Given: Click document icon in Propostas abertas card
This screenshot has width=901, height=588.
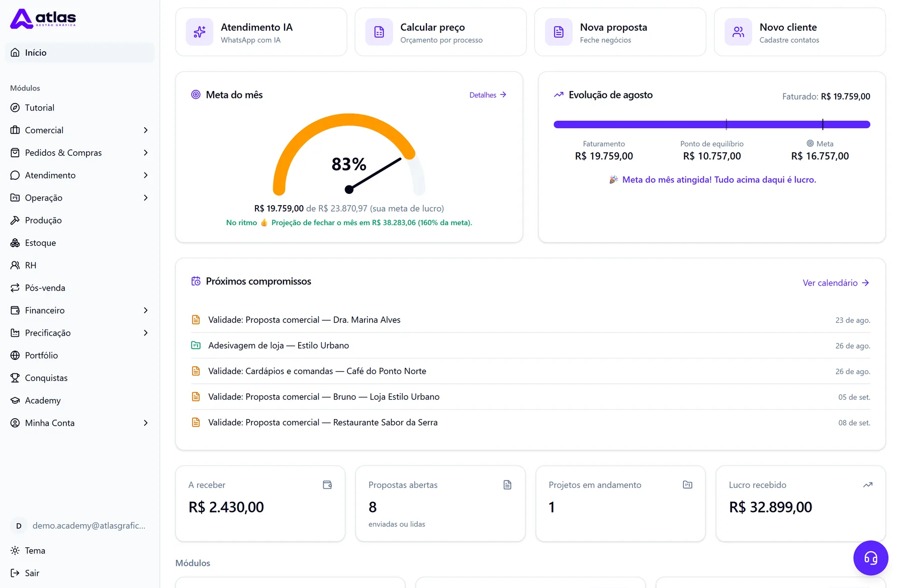Looking at the screenshot, I should click(507, 485).
